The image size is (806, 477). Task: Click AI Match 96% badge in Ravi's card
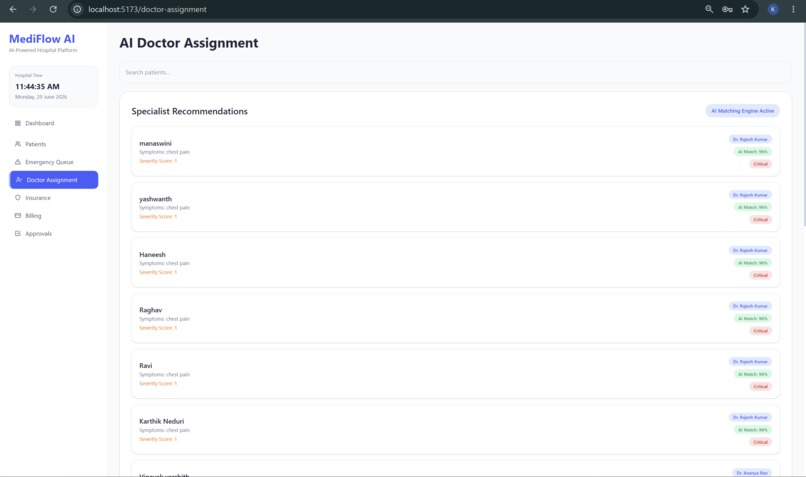coord(753,374)
